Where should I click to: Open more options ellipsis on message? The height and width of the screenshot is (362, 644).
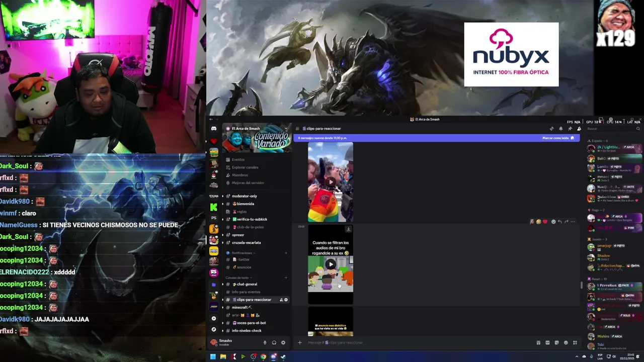coord(573,222)
